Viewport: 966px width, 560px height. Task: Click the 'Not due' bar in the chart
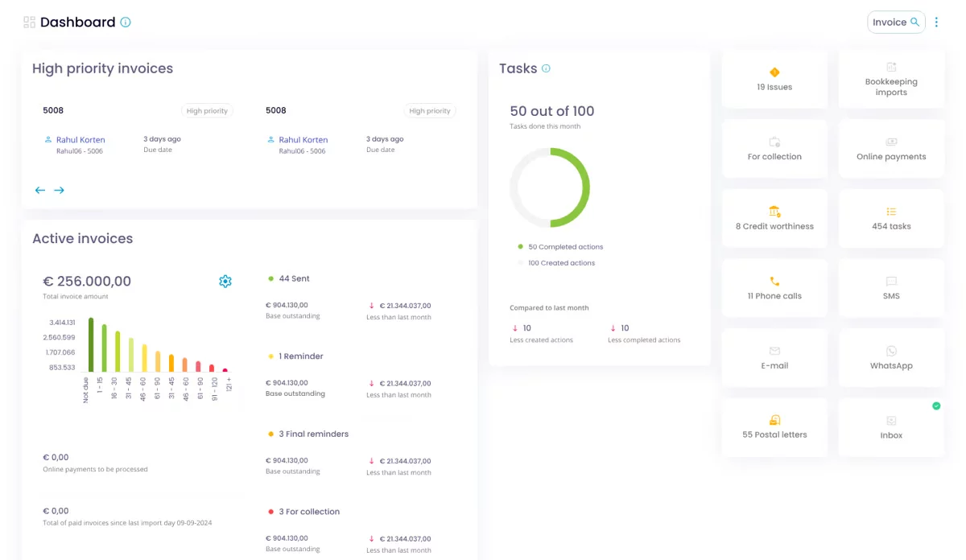[91, 344]
